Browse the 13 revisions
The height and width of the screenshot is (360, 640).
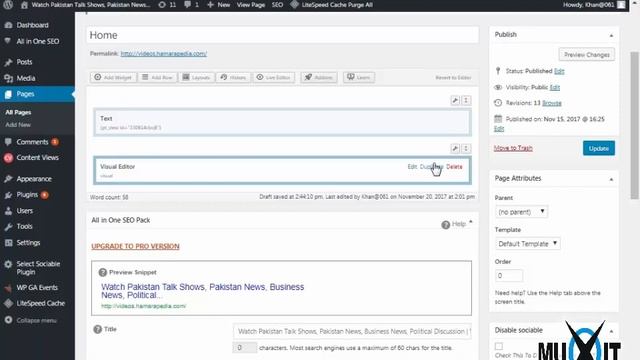click(x=552, y=103)
